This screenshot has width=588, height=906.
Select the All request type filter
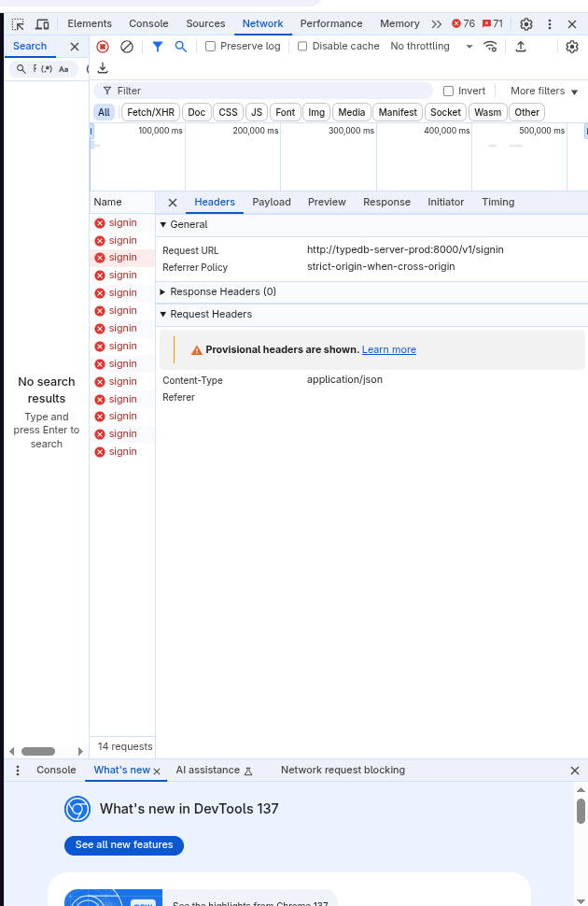click(x=104, y=112)
